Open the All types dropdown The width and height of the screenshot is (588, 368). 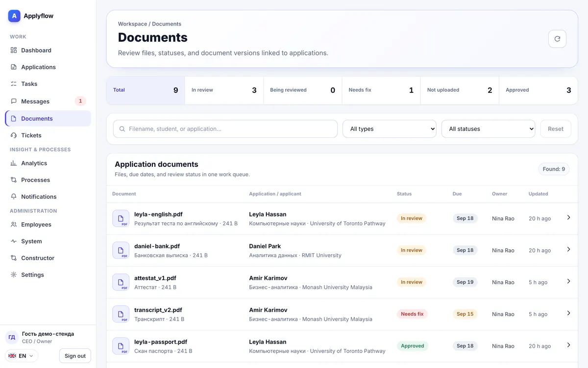pos(390,129)
